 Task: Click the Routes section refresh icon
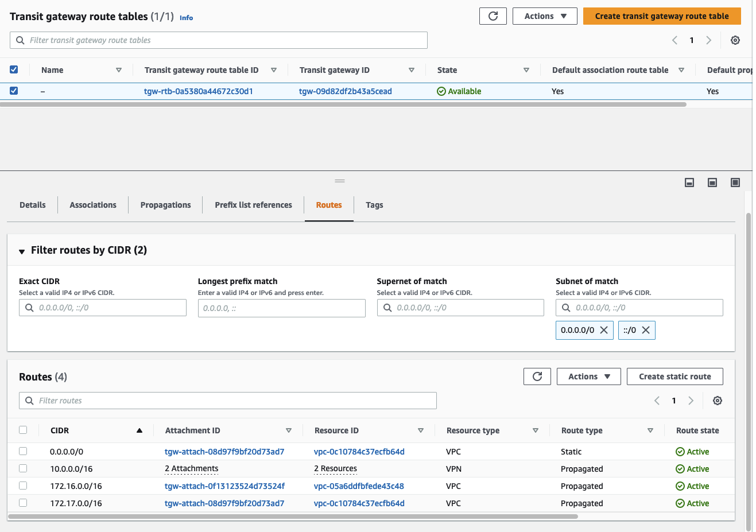[x=537, y=376]
